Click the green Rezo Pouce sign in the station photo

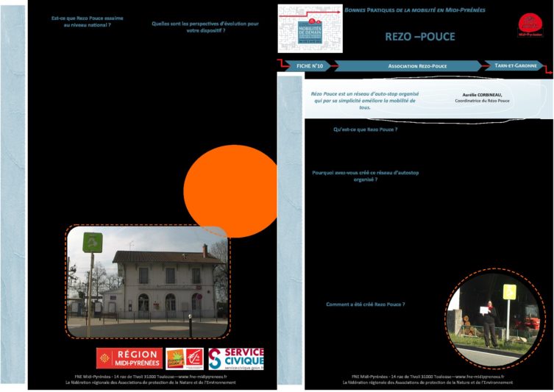click(x=92, y=242)
